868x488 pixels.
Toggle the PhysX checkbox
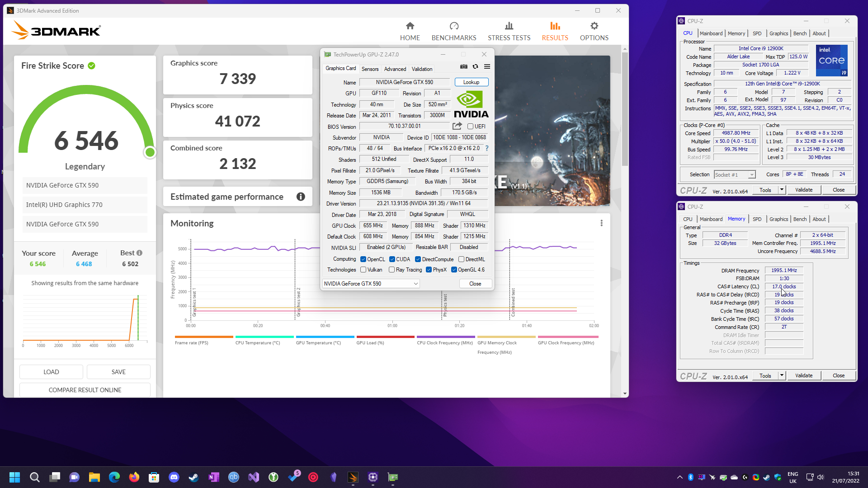click(x=429, y=270)
